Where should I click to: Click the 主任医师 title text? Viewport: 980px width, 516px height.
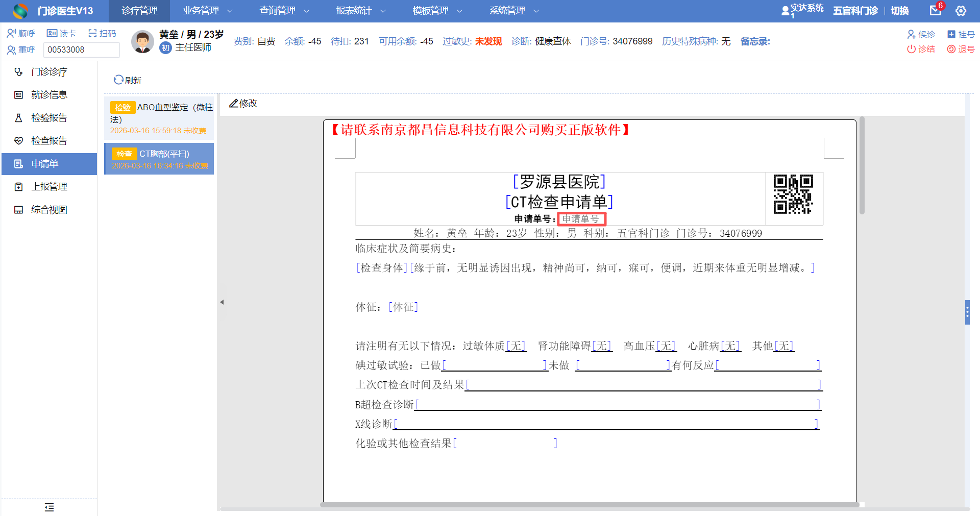(x=193, y=47)
